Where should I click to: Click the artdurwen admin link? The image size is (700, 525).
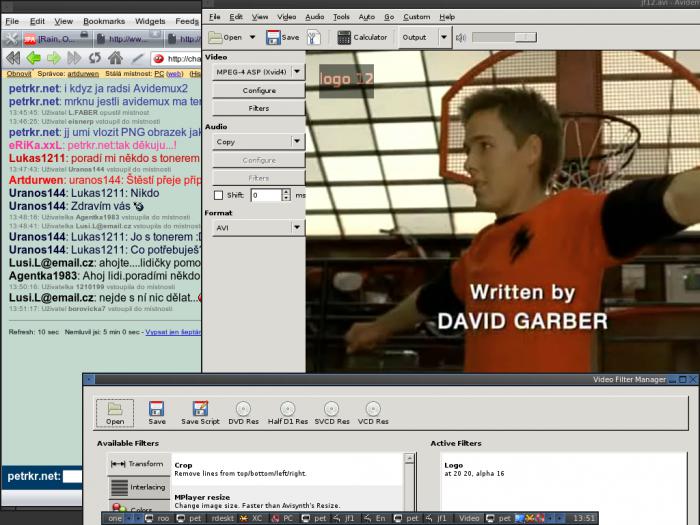83,74
